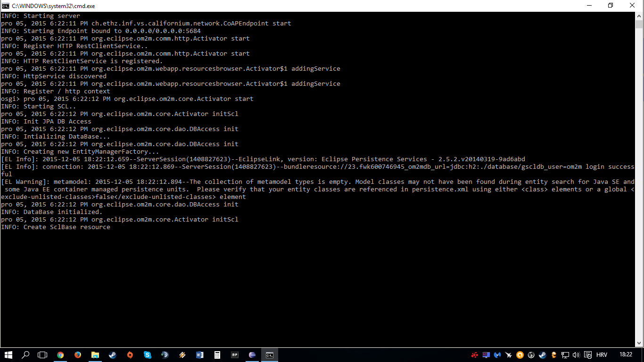Image resolution: width=644 pixels, height=362 pixels.
Task: Click the 'INFO: Create SclBase resource' line
Action: click(x=56, y=227)
